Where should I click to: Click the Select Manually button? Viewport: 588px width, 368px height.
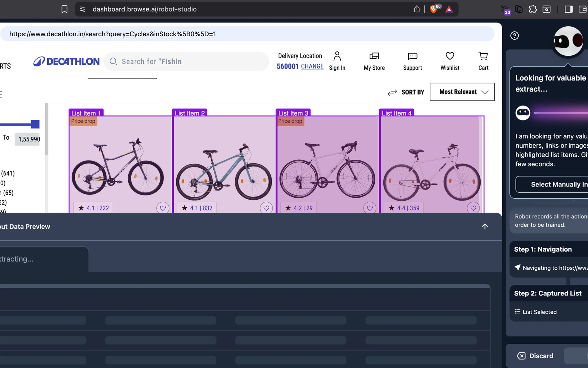point(551,184)
